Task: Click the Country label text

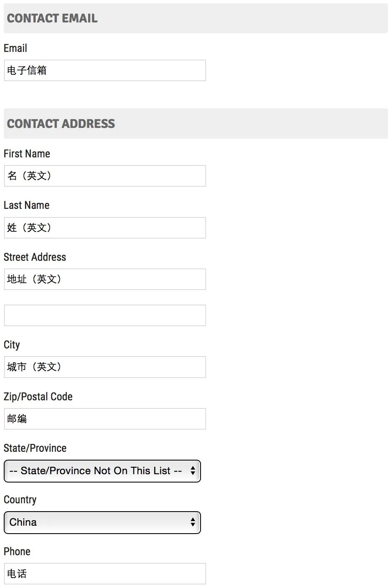Action: coord(20,500)
